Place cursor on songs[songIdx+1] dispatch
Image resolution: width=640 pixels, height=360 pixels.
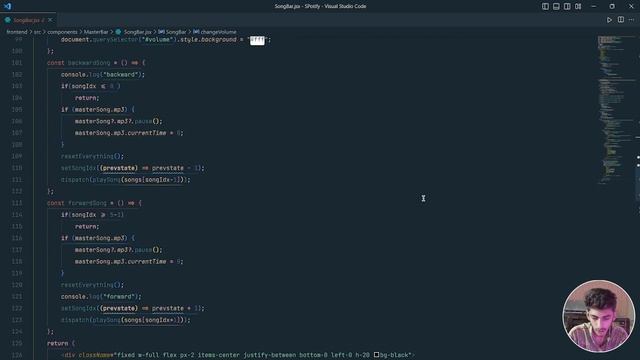(x=126, y=320)
